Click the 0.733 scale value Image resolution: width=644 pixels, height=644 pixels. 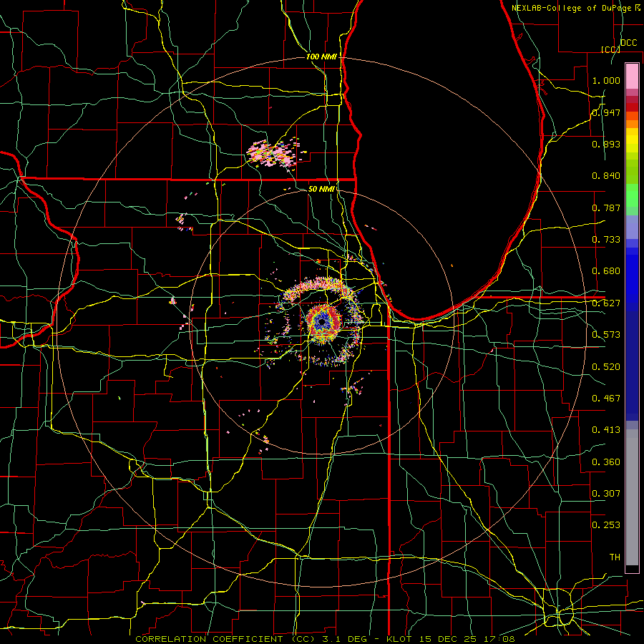tap(606, 240)
